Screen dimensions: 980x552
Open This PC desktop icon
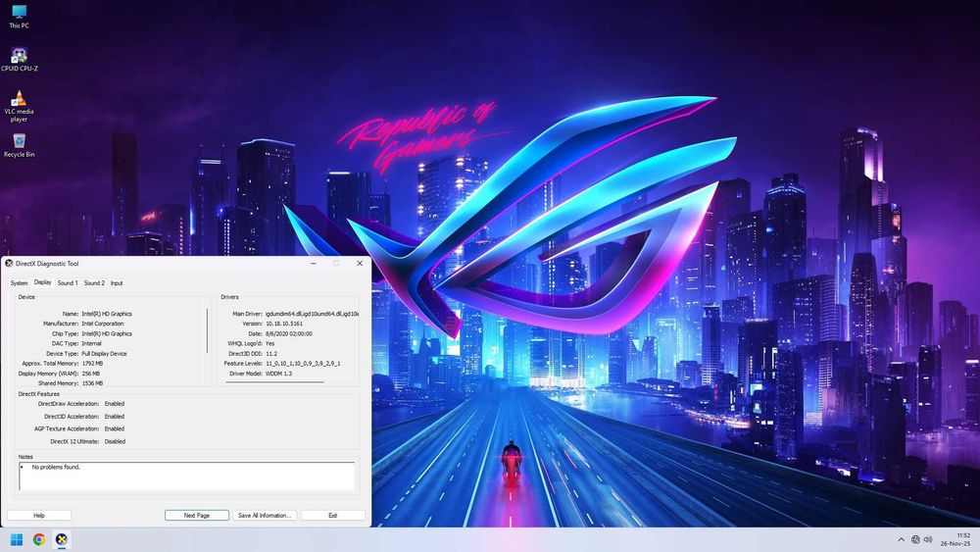(x=19, y=17)
